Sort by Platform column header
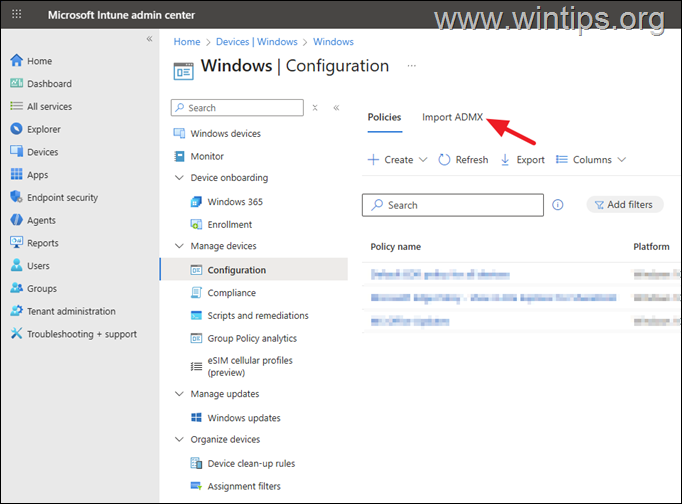The width and height of the screenshot is (682, 504). (651, 247)
